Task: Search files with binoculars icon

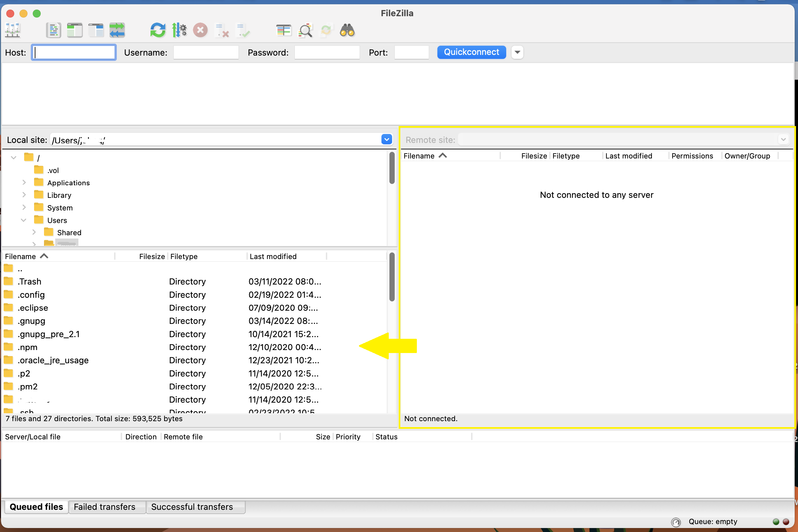Action: [347, 30]
